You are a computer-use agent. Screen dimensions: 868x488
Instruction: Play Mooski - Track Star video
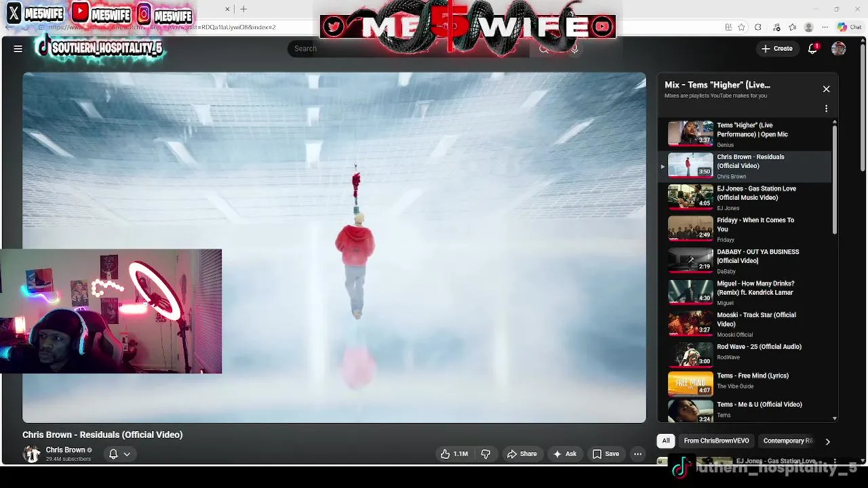[744, 324]
